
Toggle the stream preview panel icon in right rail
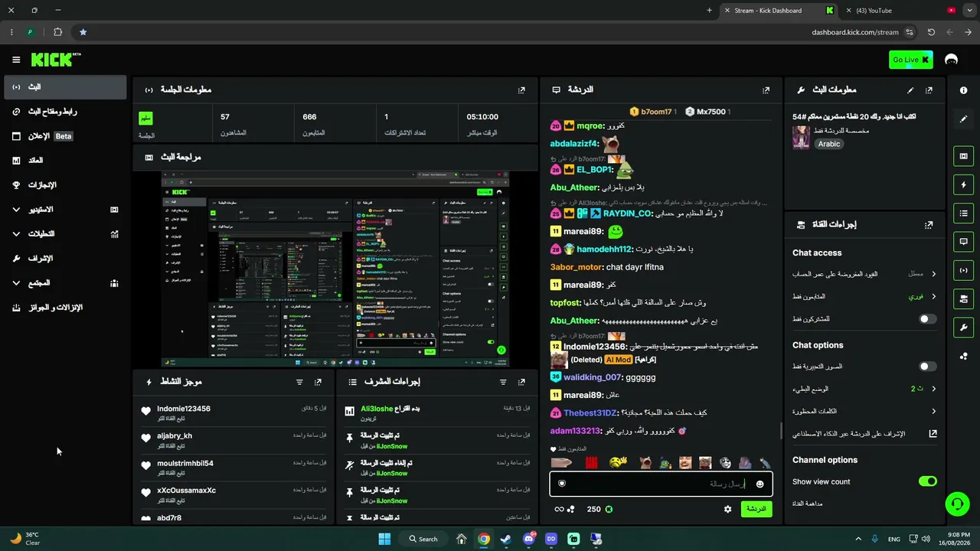tap(963, 156)
